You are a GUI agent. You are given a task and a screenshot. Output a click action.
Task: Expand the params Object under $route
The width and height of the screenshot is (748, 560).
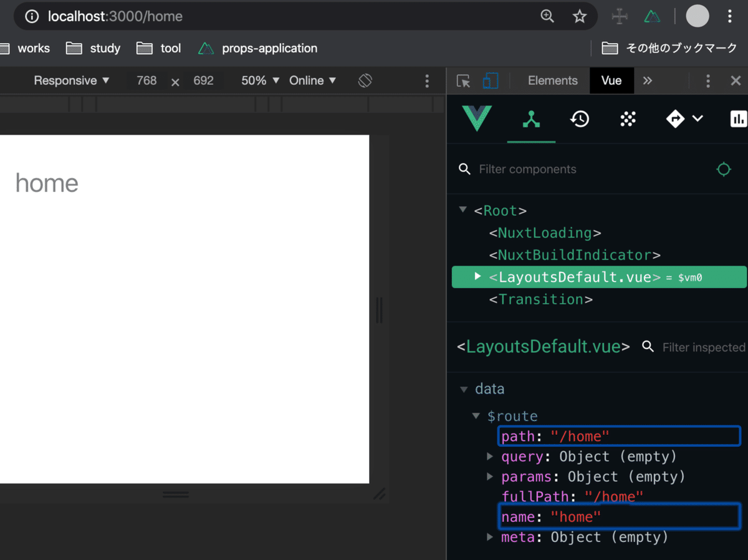click(489, 476)
